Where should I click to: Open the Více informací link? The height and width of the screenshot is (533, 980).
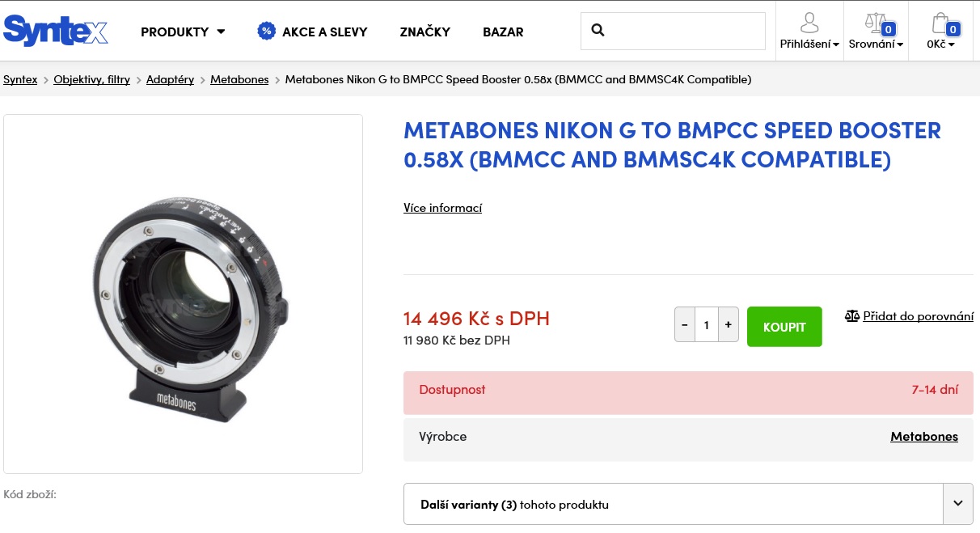click(x=442, y=208)
